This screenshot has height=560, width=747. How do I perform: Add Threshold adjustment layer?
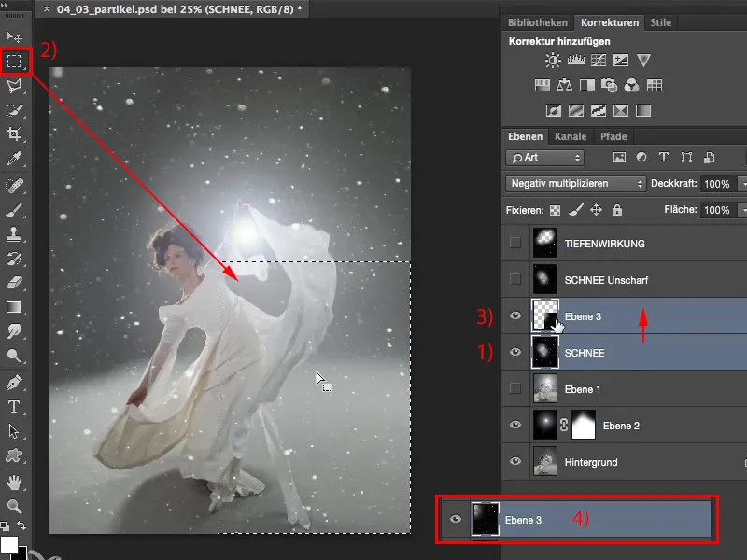[599, 111]
